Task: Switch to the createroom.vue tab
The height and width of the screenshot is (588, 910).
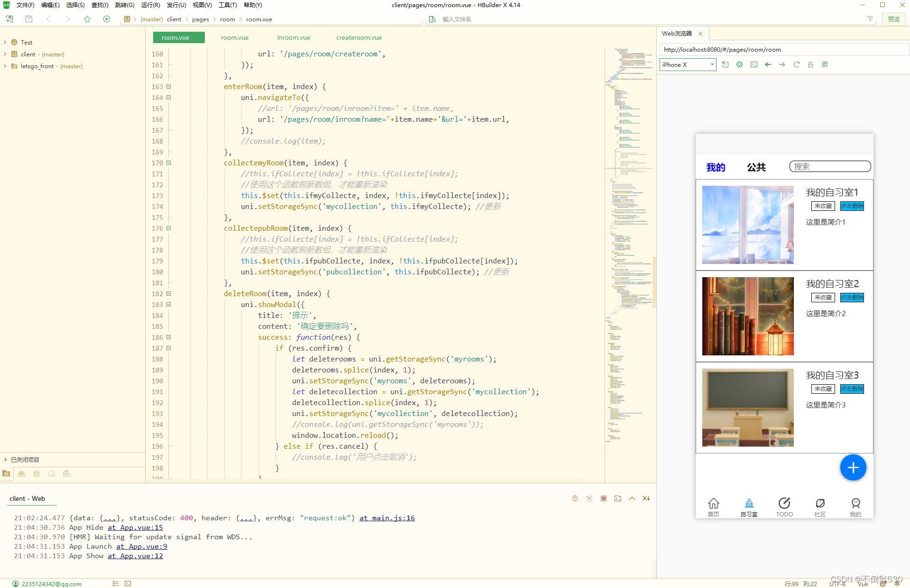Action: coord(359,37)
